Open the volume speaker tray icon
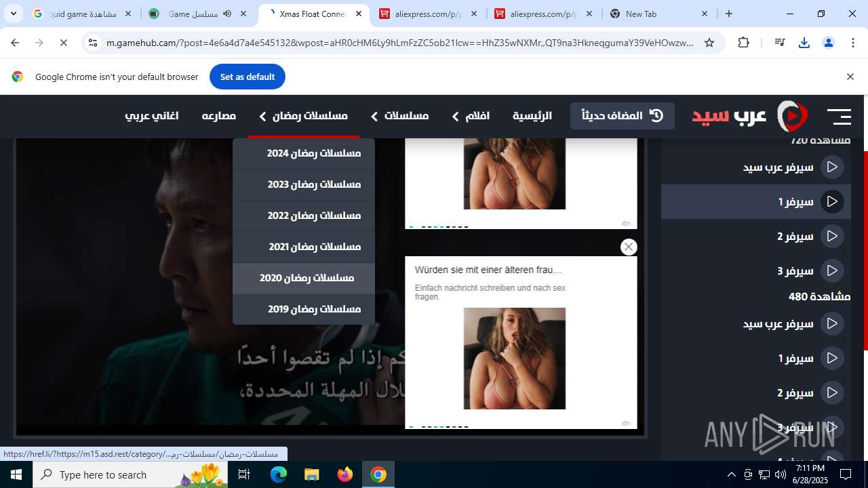Viewport: 868px width, 488px height. 781,474
